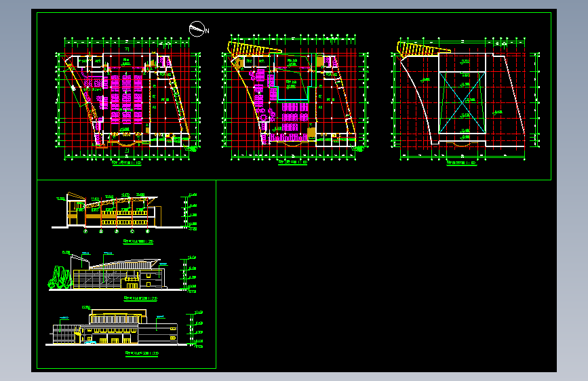Image resolution: width=588 pixels, height=381 pixels.
Task: Click the elevation level scale beside the top section
Action: pos(189,212)
